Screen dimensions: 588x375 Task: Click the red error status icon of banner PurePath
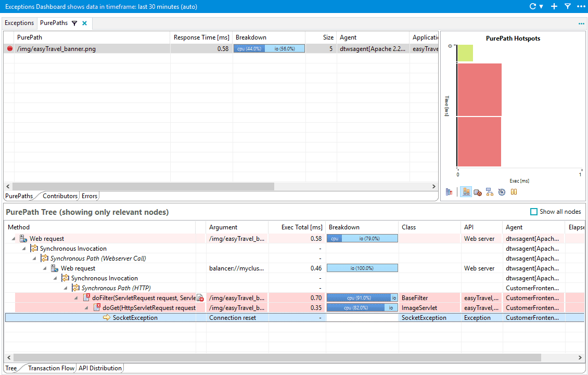[10, 48]
